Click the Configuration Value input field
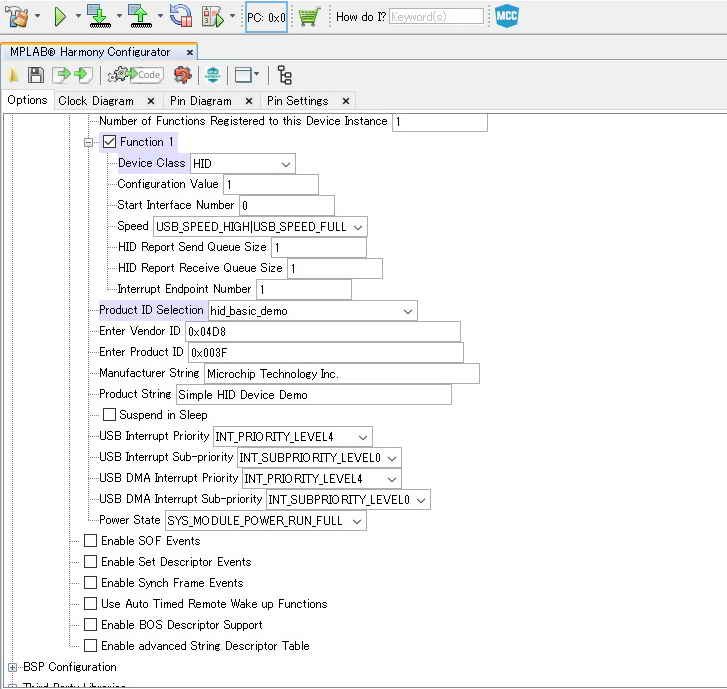Viewport: 727px width, 689px height. click(271, 185)
